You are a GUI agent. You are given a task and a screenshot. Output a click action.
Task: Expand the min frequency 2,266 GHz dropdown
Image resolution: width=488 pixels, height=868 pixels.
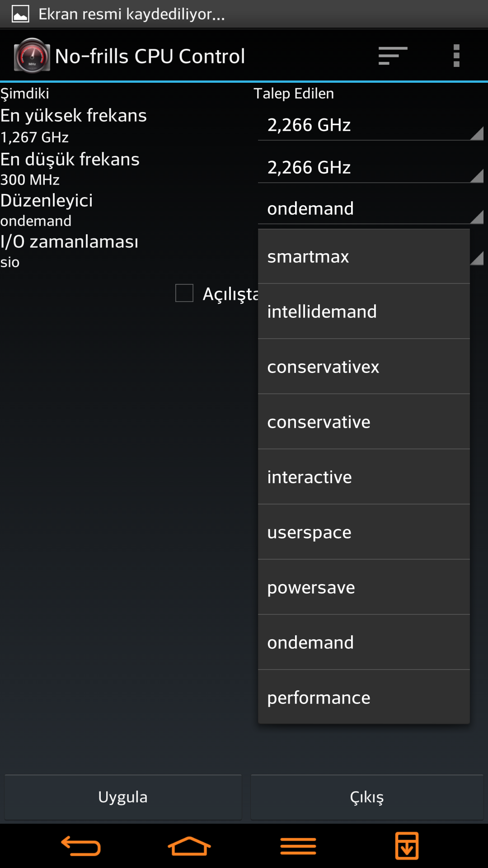click(x=371, y=168)
